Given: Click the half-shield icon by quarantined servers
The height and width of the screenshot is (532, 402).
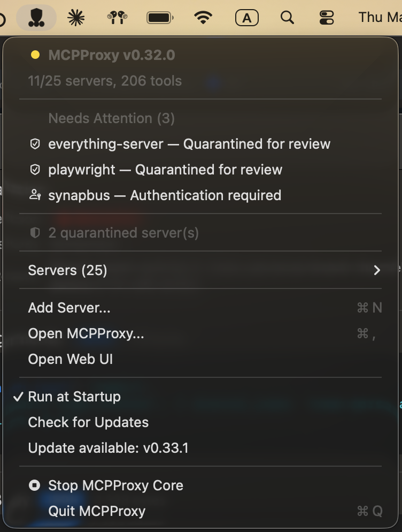Looking at the screenshot, I should [x=35, y=233].
